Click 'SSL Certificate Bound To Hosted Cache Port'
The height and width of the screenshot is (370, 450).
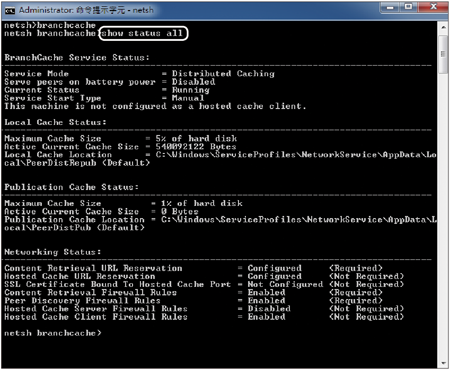117,284
